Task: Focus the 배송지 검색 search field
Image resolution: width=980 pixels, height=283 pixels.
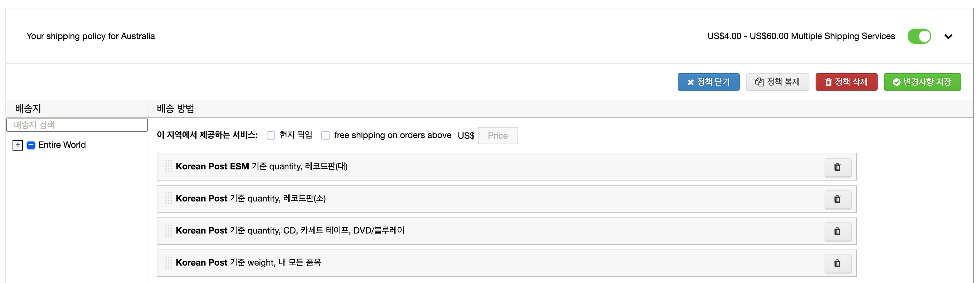Action: [77, 125]
